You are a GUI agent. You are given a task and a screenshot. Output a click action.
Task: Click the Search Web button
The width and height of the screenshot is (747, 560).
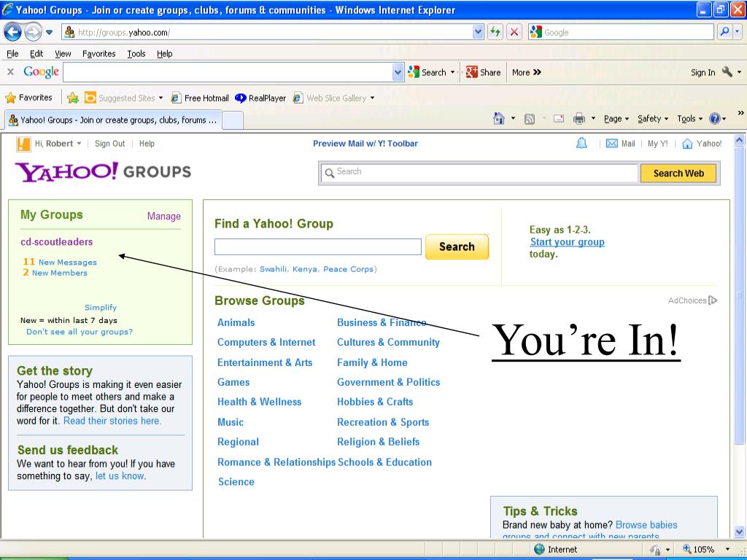[678, 174]
